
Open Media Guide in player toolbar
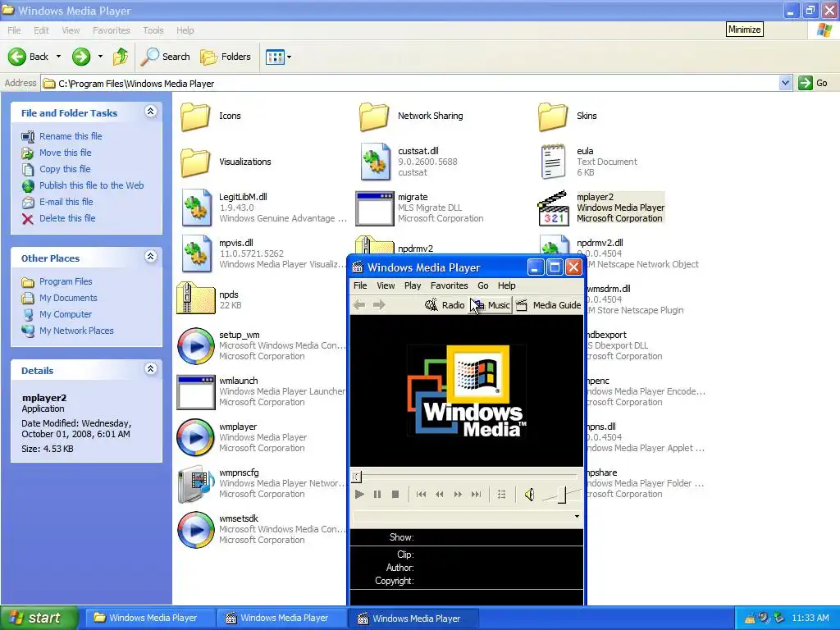point(548,305)
